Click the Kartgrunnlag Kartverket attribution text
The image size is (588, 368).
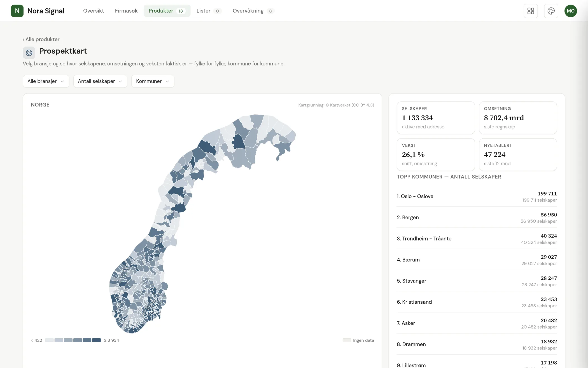click(336, 105)
